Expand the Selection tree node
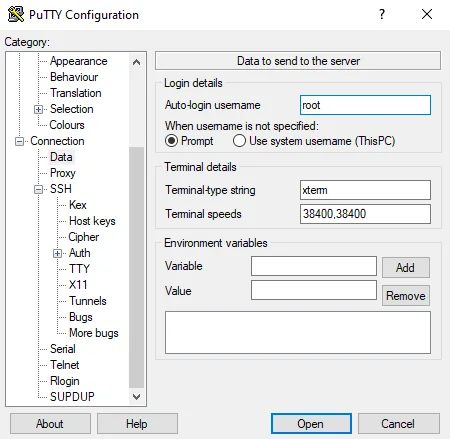450x439 pixels. 38,109
